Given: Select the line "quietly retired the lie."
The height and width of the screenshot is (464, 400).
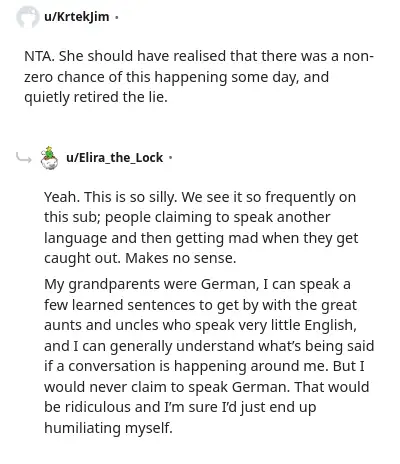Looking at the screenshot, I should coord(96,97).
